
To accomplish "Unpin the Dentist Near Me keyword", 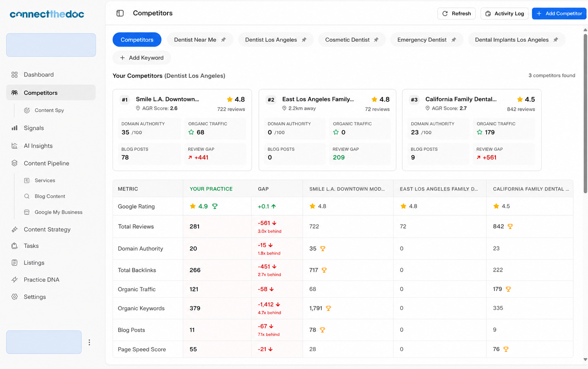I will [223, 40].
